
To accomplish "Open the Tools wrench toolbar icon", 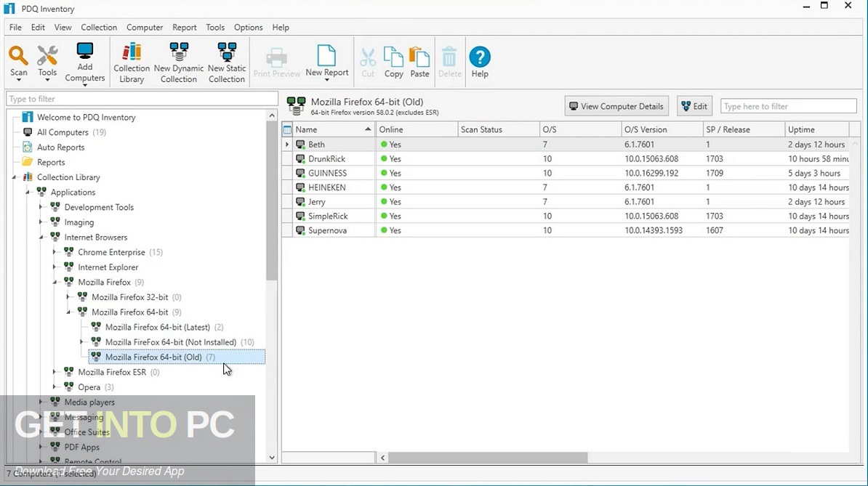I will (47, 56).
